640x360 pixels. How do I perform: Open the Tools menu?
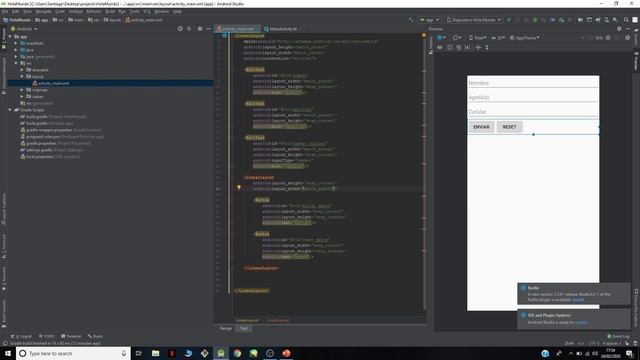134,11
